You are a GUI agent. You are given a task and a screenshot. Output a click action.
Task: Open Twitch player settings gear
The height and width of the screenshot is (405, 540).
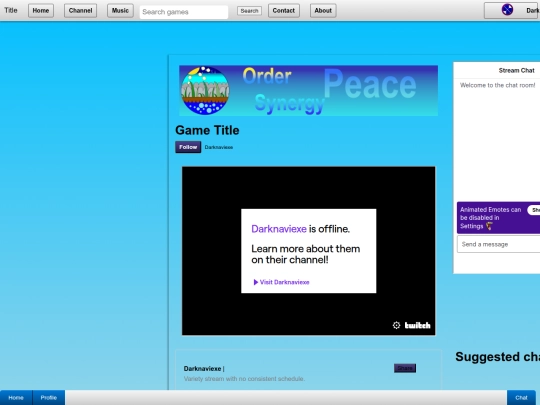pyautogui.click(x=396, y=325)
